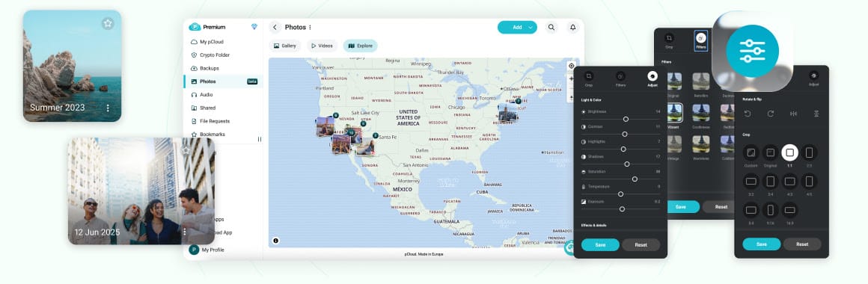This screenshot has height=284, width=868.
Task: Click Save in the Adjust panel
Action: pyautogui.click(x=600, y=245)
